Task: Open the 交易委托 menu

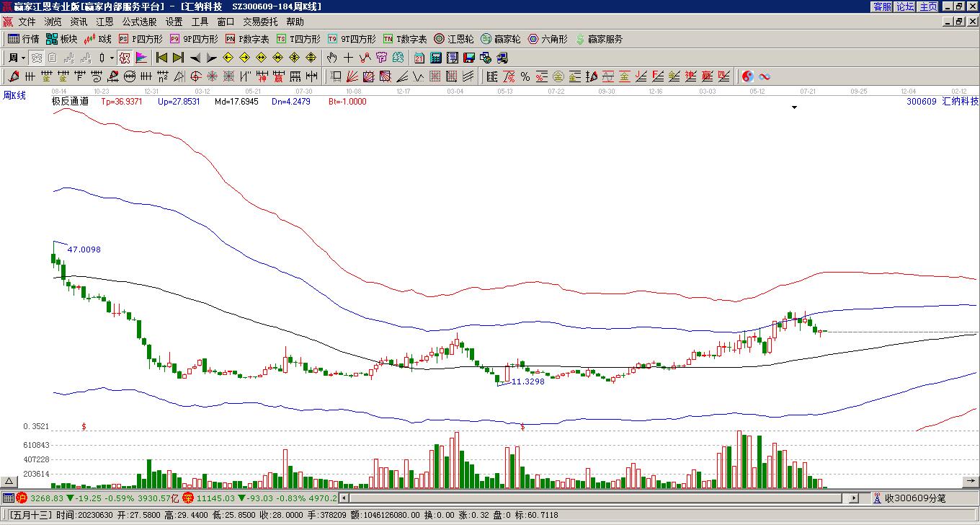Action: pyautogui.click(x=260, y=22)
